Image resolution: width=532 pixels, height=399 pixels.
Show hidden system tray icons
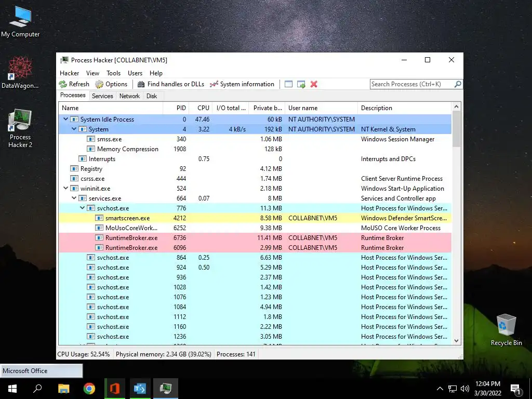tap(440, 389)
